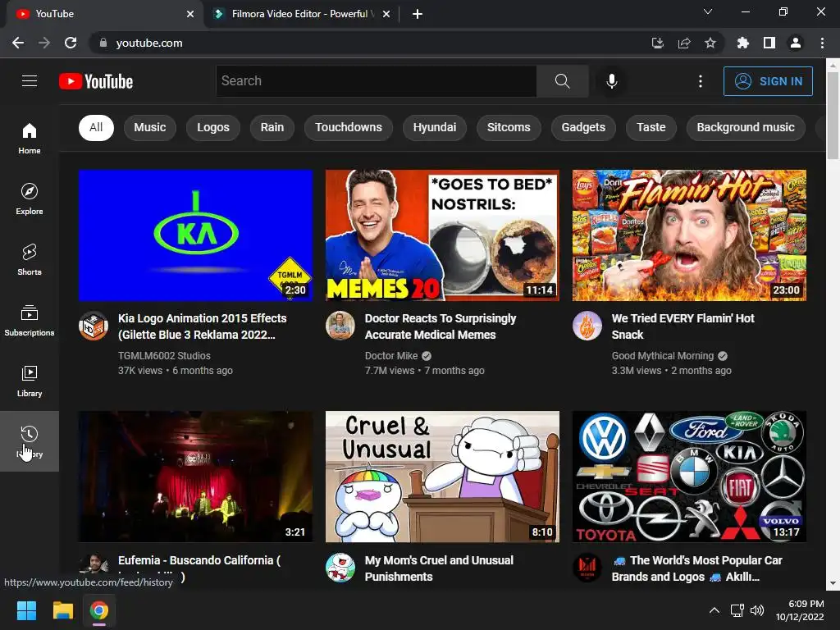Open History in sidebar
Viewport: 840px width, 630px height.
point(30,441)
